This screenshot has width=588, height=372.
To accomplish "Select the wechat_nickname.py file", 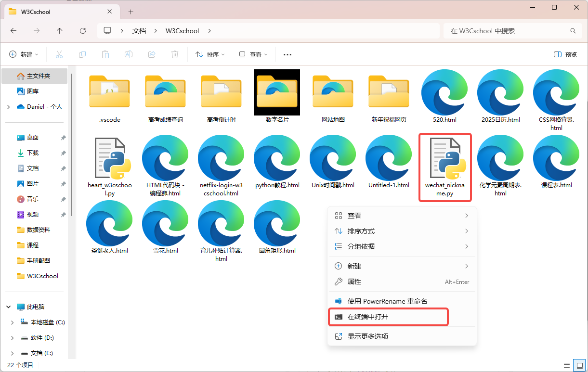I will (x=444, y=166).
